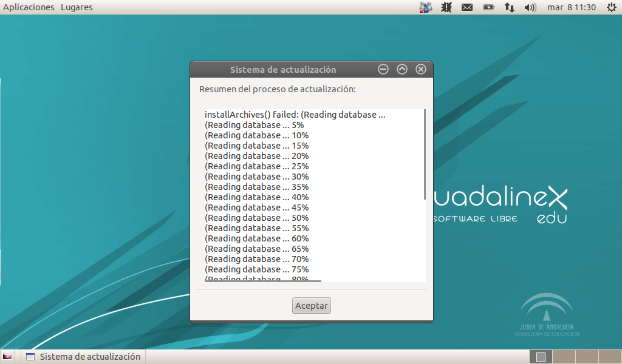The image size is (622, 364).
Task: Click the 'Reading database ... 75%' line
Action: click(x=257, y=269)
